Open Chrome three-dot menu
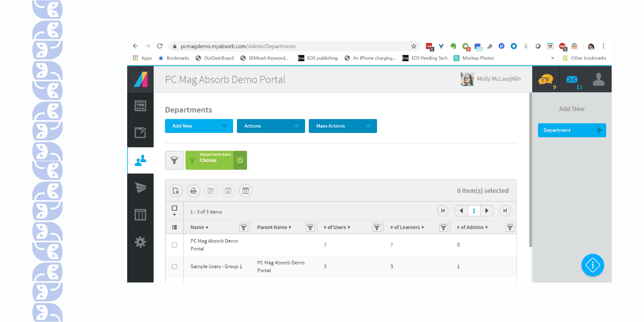Viewport: 644px width, 322px height. (603, 46)
